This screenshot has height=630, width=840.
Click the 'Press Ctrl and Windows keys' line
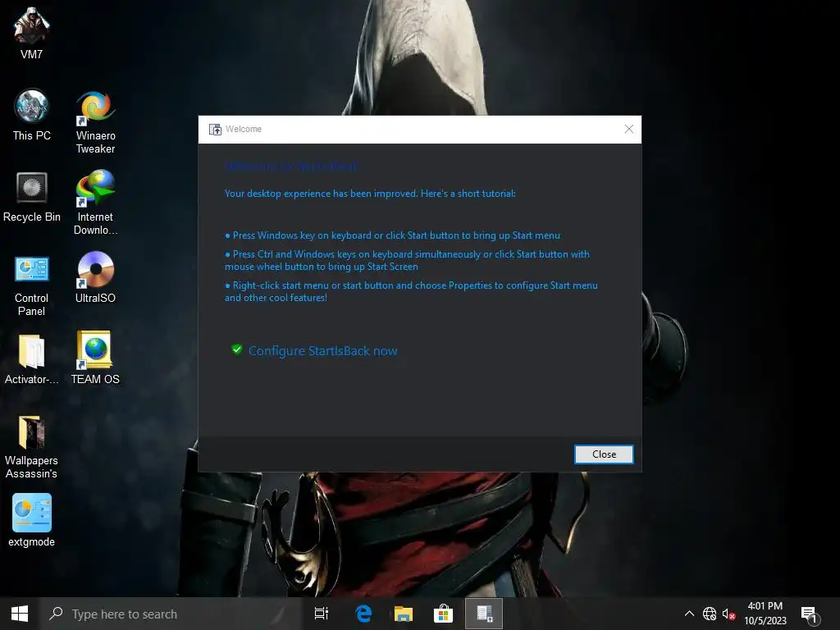tap(407, 260)
